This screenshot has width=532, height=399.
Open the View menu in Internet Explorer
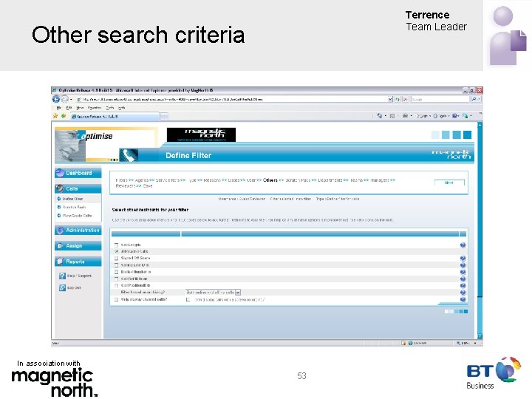pos(80,108)
